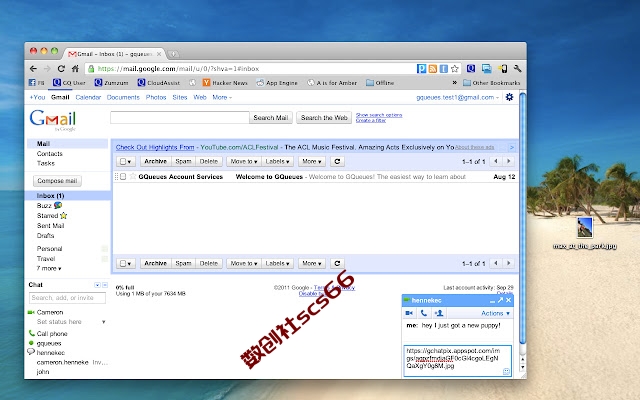Reload the page with the refresh icon
Viewport: 640px width, 400px height.
pyautogui.click(x=61, y=69)
